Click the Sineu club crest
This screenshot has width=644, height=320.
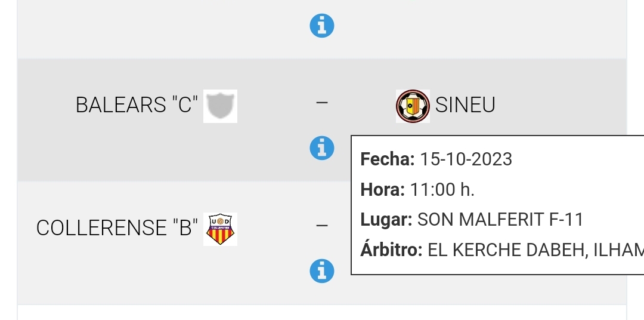[413, 106]
